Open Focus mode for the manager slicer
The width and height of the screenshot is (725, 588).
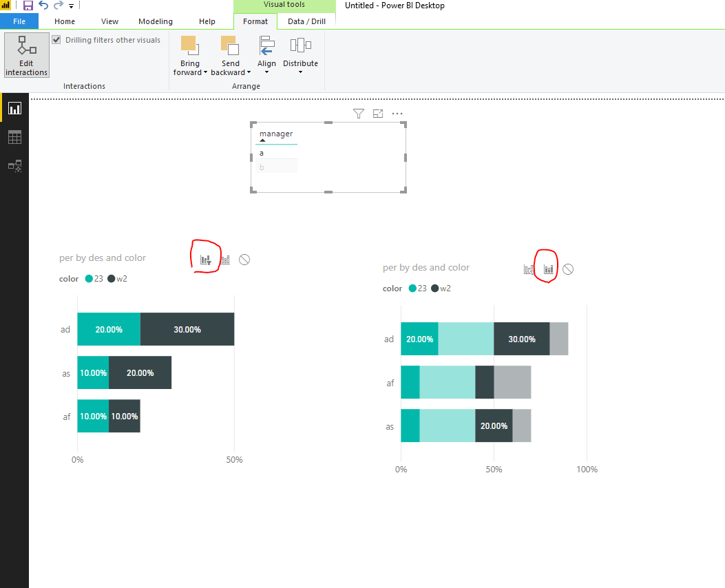coord(378,114)
